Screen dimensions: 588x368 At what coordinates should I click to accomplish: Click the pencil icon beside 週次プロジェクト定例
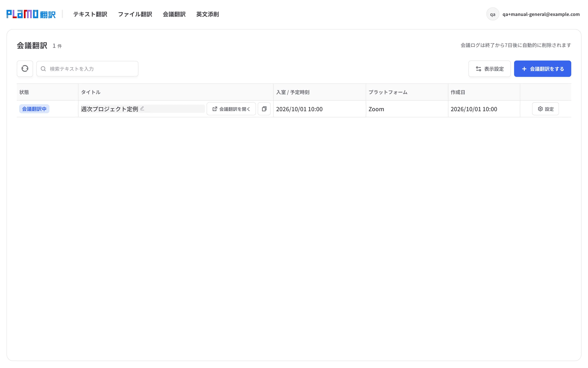pyautogui.click(x=142, y=109)
